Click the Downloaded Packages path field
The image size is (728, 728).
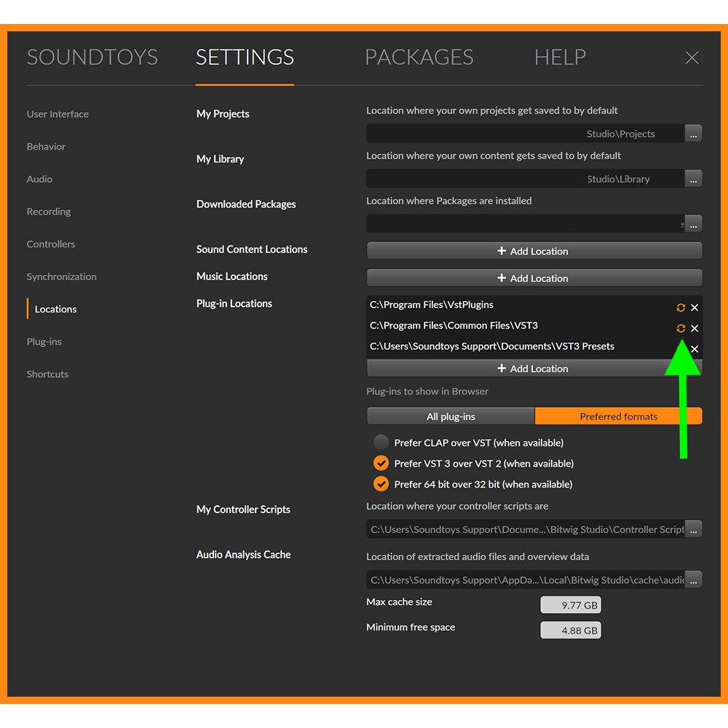click(x=526, y=223)
